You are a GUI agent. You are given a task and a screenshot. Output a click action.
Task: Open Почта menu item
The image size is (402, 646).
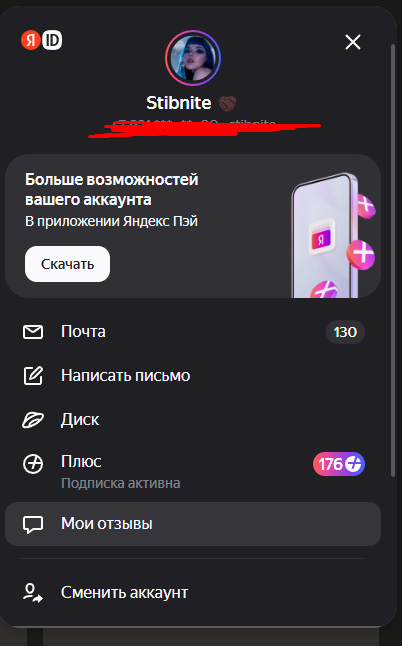point(193,332)
